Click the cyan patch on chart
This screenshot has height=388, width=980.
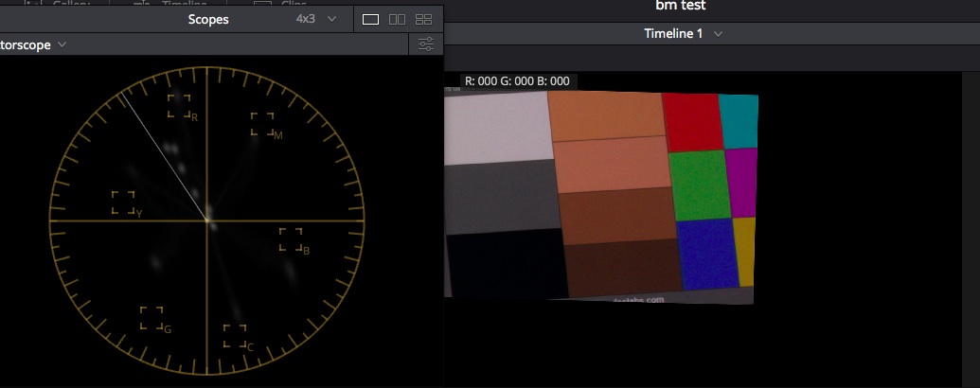point(739,121)
